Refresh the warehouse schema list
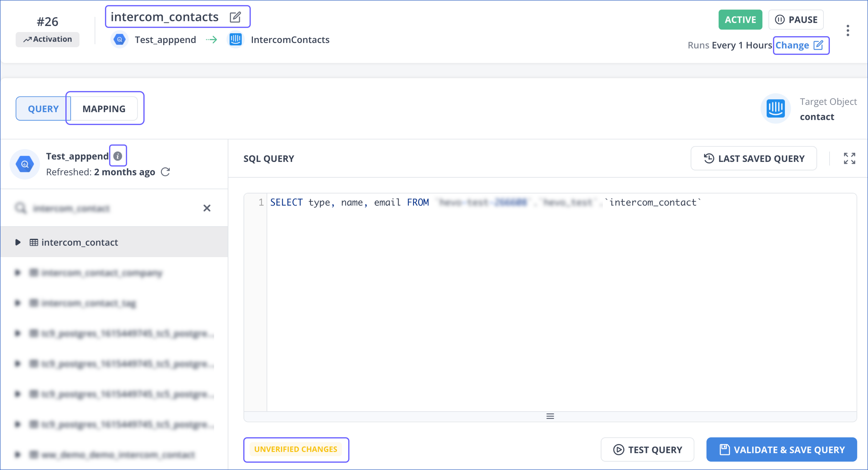 point(165,172)
